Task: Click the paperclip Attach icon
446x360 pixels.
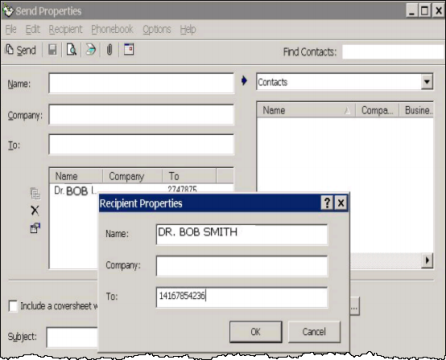Action: (109, 50)
